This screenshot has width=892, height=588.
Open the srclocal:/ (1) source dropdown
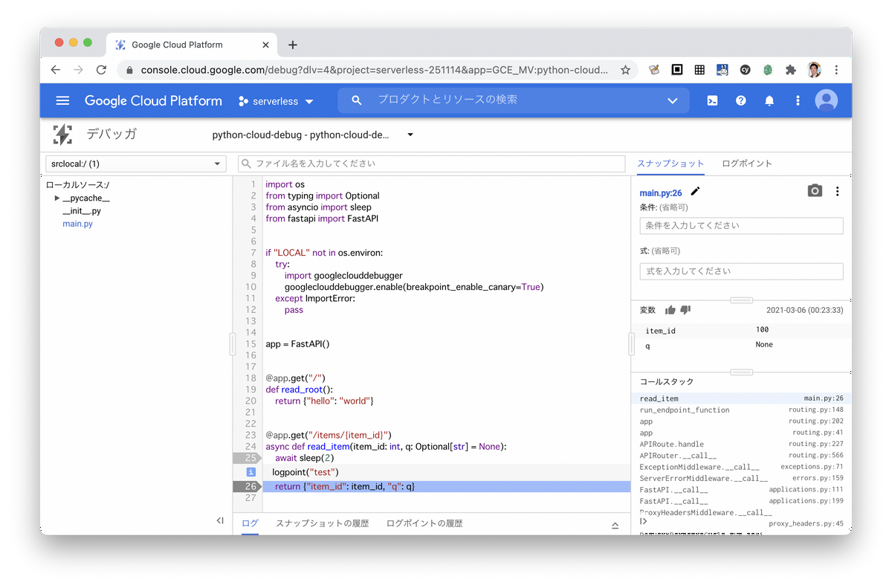point(135,164)
